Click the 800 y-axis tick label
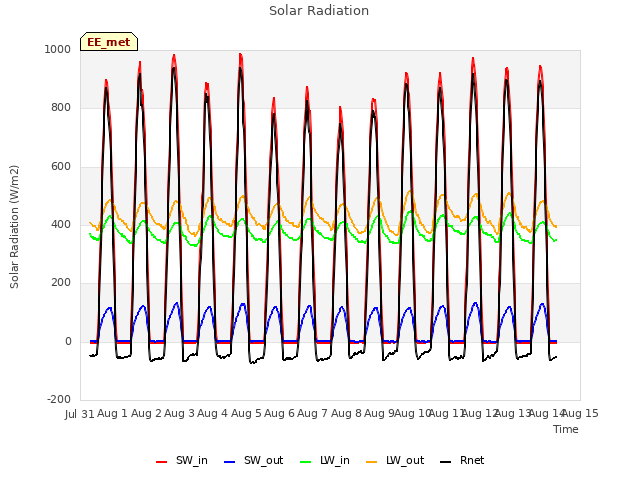 pos(61,108)
